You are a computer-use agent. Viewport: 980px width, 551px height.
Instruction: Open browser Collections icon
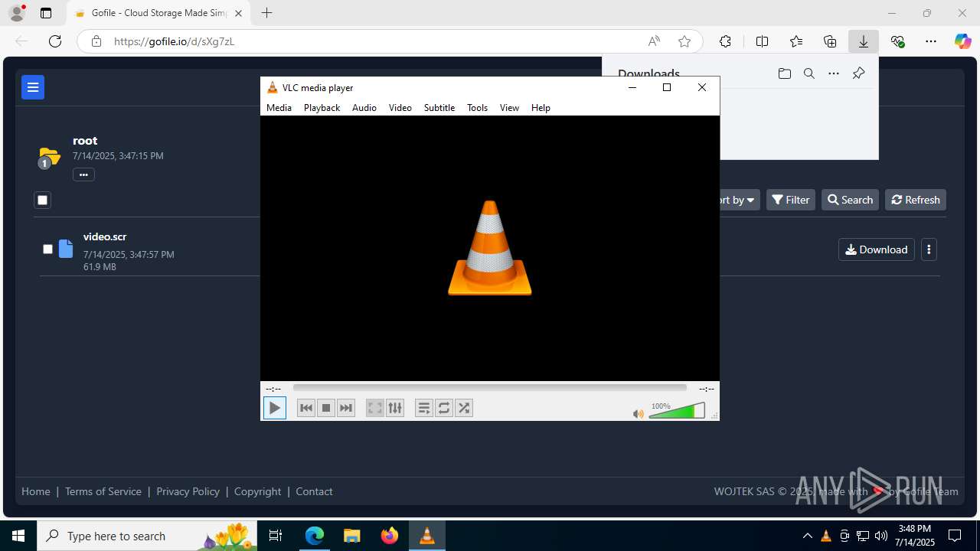(830, 41)
